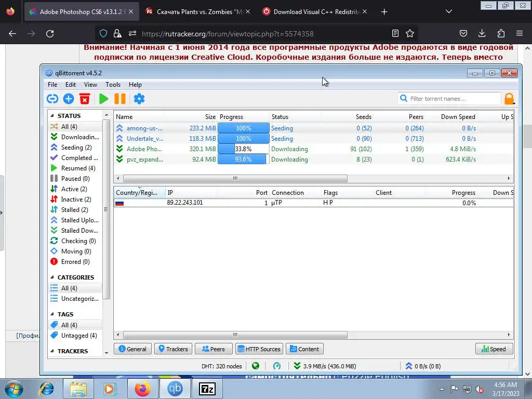Click the Adobe Pho... torrent progress bar

pos(243,149)
